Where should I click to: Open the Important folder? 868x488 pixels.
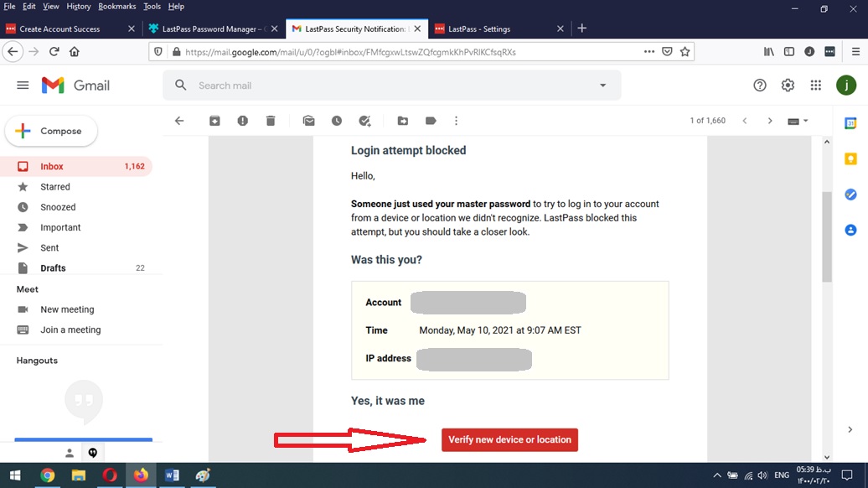[x=76, y=228]
